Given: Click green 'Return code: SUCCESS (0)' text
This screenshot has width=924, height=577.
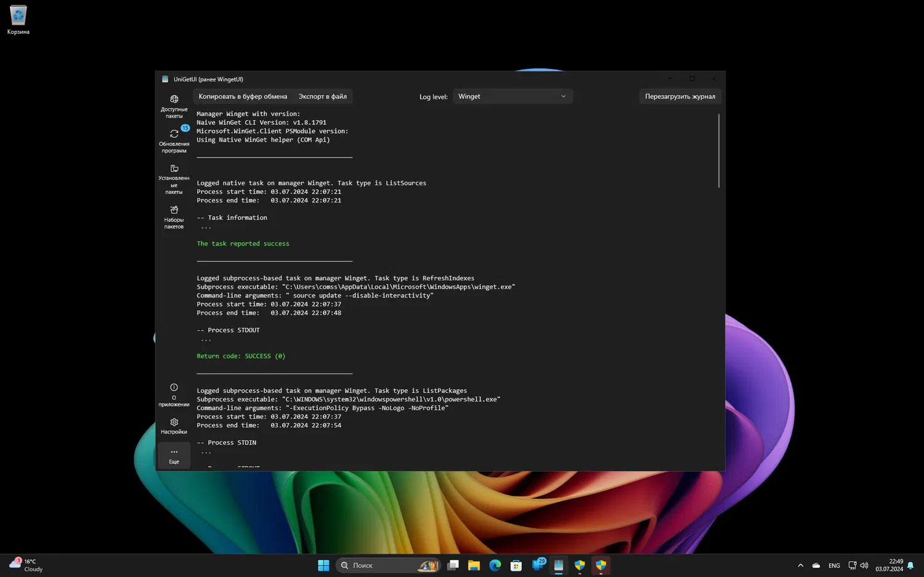Looking at the screenshot, I should [x=241, y=356].
